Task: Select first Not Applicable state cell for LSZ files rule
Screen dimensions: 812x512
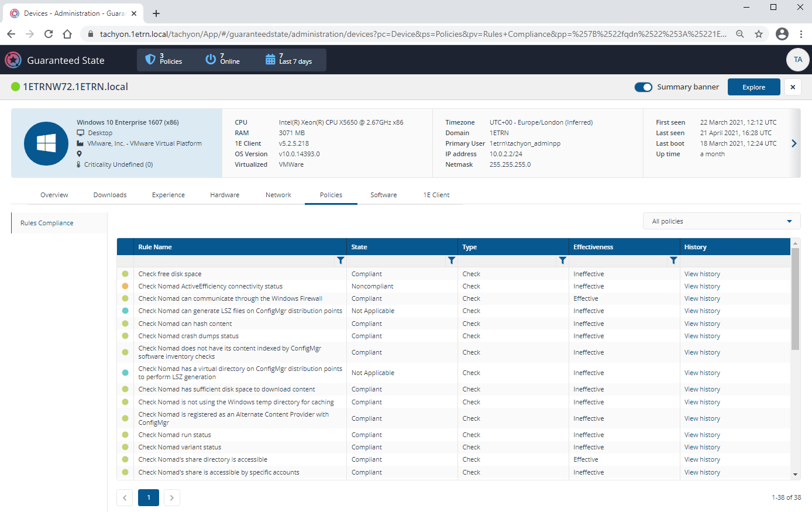Action: pyautogui.click(x=373, y=311)
